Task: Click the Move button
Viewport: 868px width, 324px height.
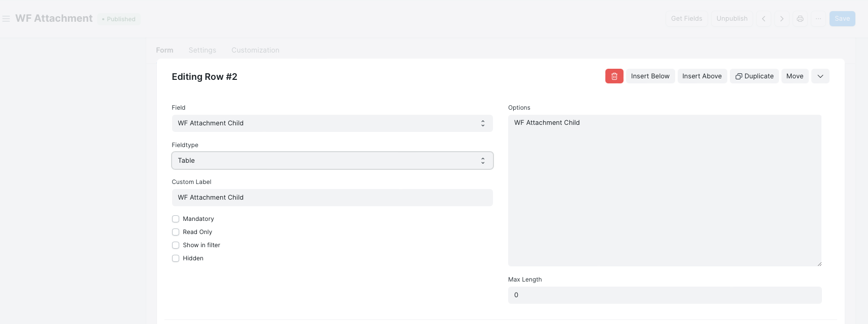Action: [x=795, y=76]
